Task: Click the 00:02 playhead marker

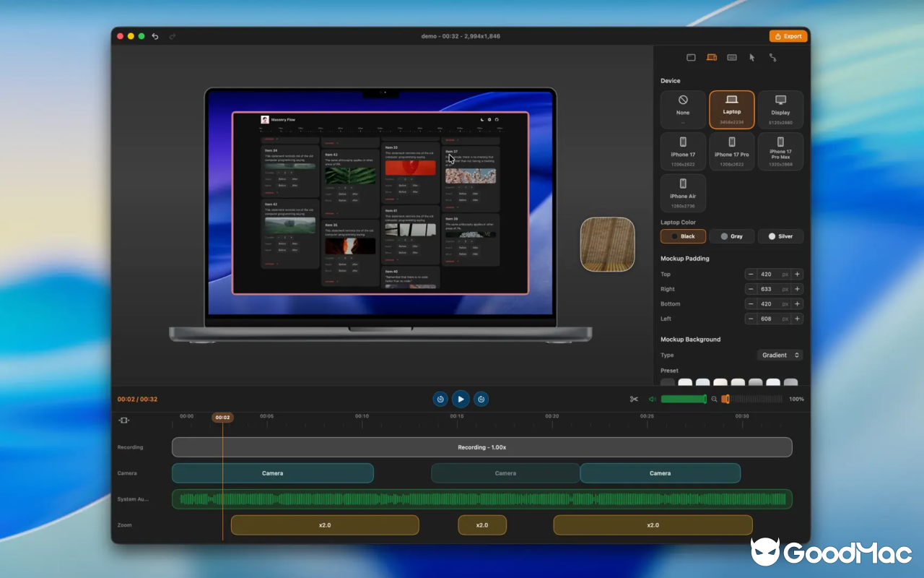Action: coord(222,418)
